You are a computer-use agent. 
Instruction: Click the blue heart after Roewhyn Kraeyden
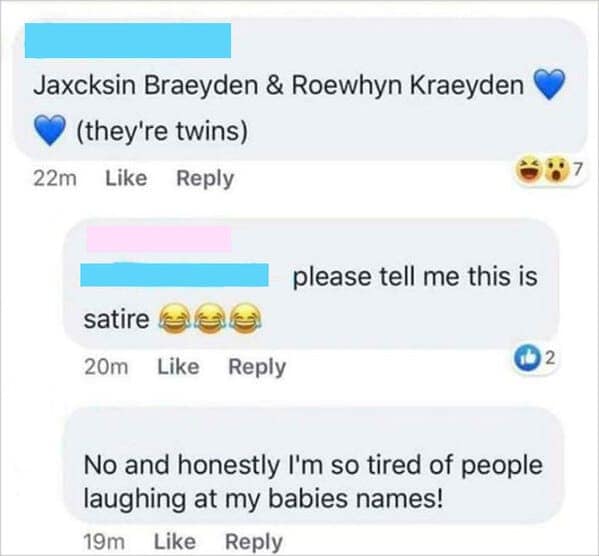549,84
